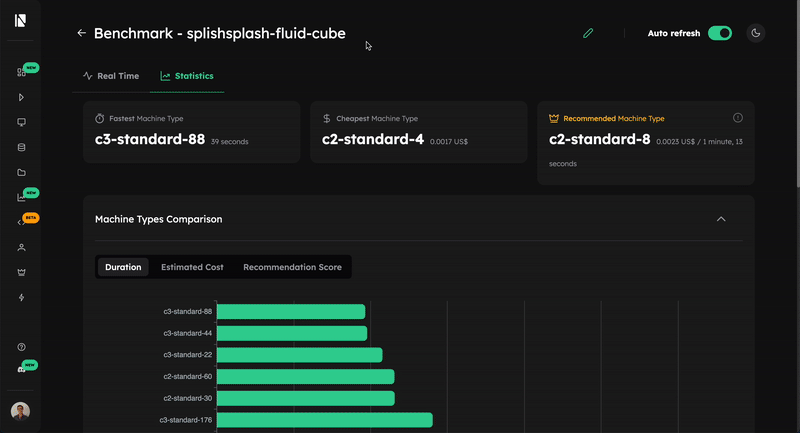
Task: Open the user person icon in sidebar
Action: click(21, 247)
